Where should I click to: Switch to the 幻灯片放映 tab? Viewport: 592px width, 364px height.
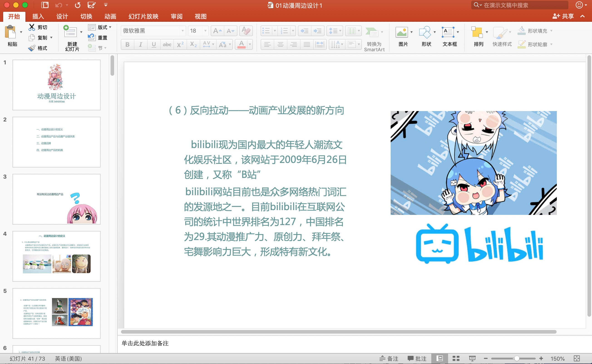click(x=143, y=16)
